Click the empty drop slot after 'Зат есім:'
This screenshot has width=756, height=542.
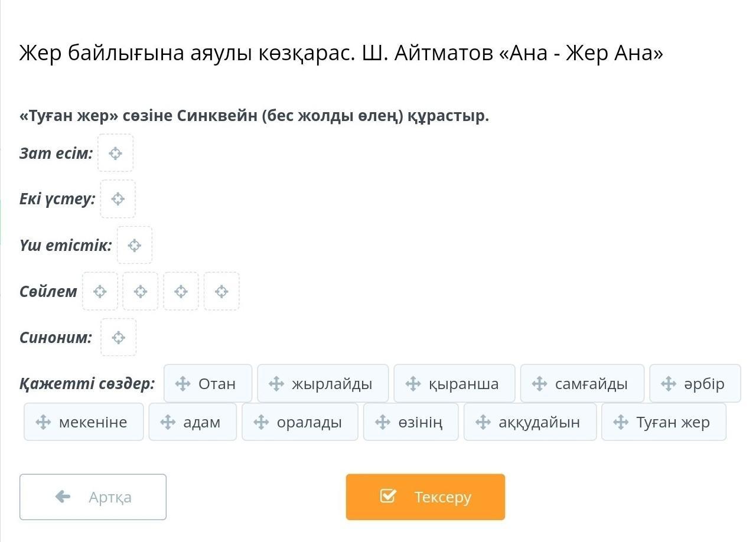(116, 154)
